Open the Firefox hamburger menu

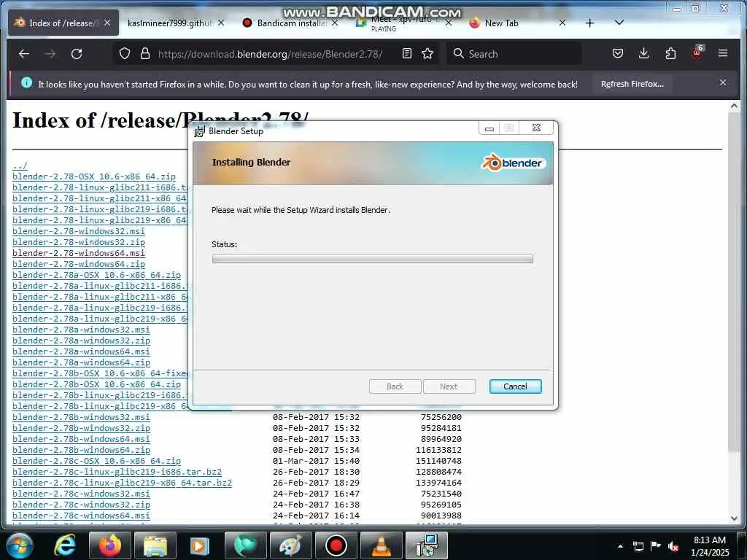point(723,53)
